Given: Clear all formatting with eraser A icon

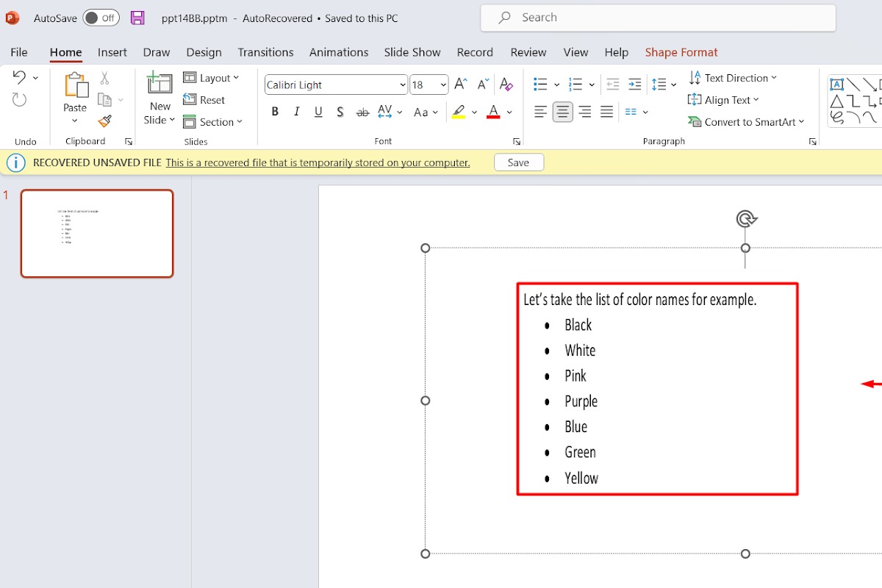Looking at the screenshot, I should tap(506, 85).
